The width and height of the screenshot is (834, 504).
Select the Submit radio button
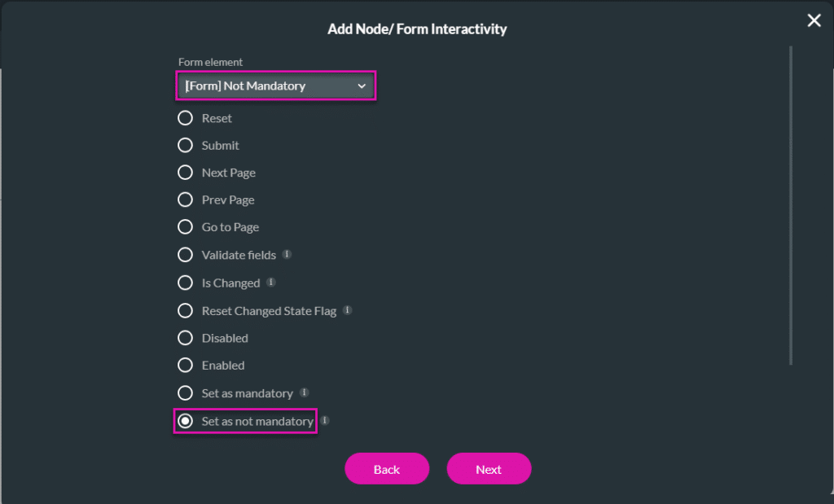click(185, 145)
